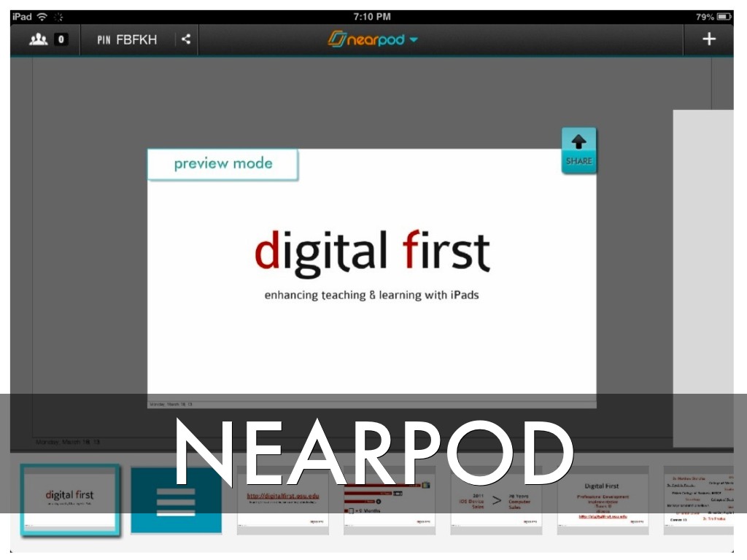Tap the PIN FBFKH code

point(127,39)
